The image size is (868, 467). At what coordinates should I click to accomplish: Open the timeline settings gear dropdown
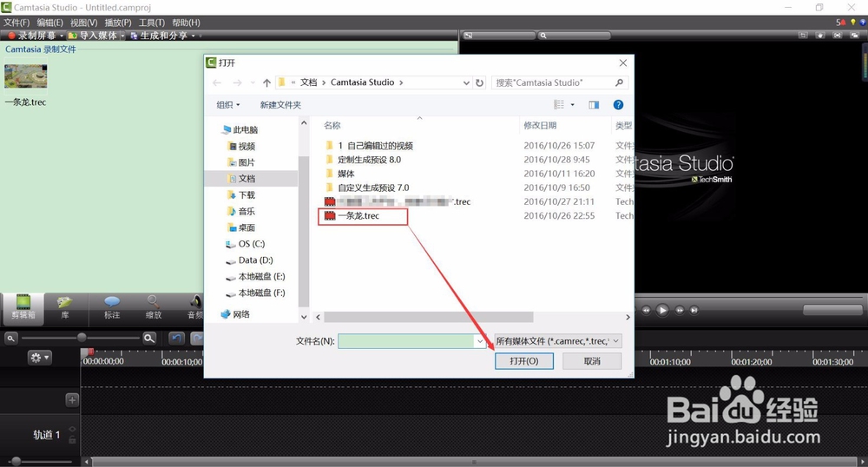click(39, 358)
